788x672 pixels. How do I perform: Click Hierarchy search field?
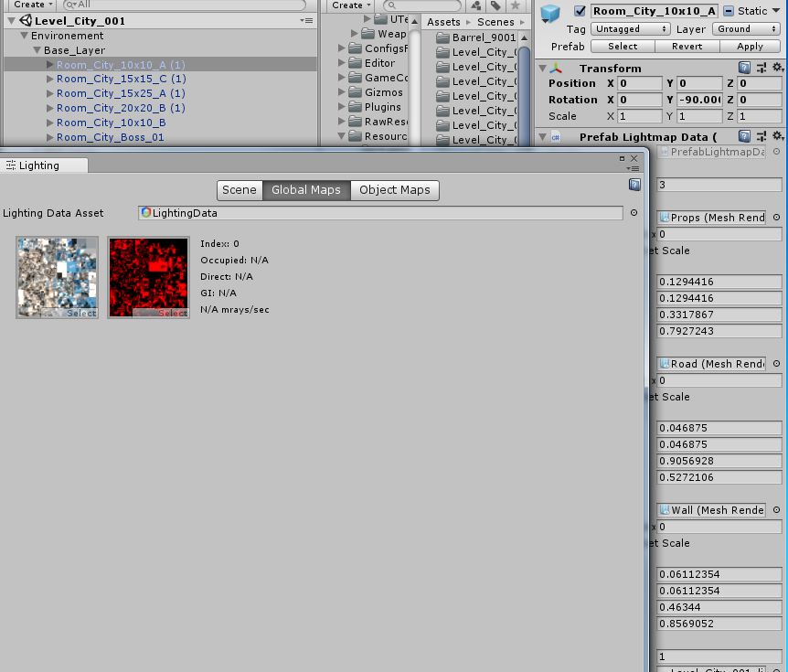coord(185,5)
